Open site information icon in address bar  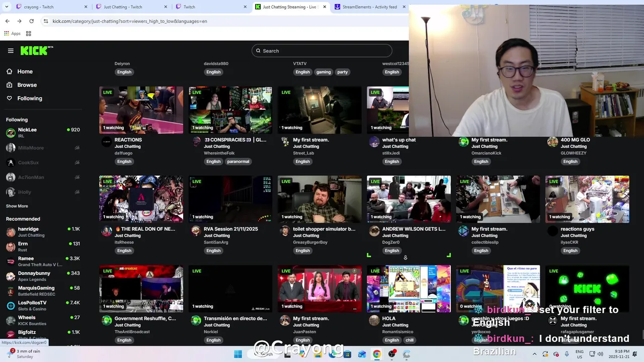[x=46, y=21]
